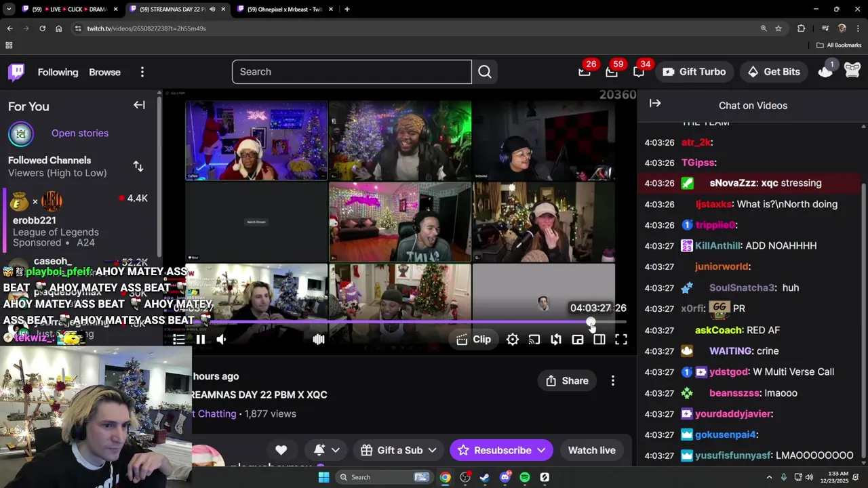Open video player settings gear
This screenshot has height=488, width=868.
pos(513,340)
